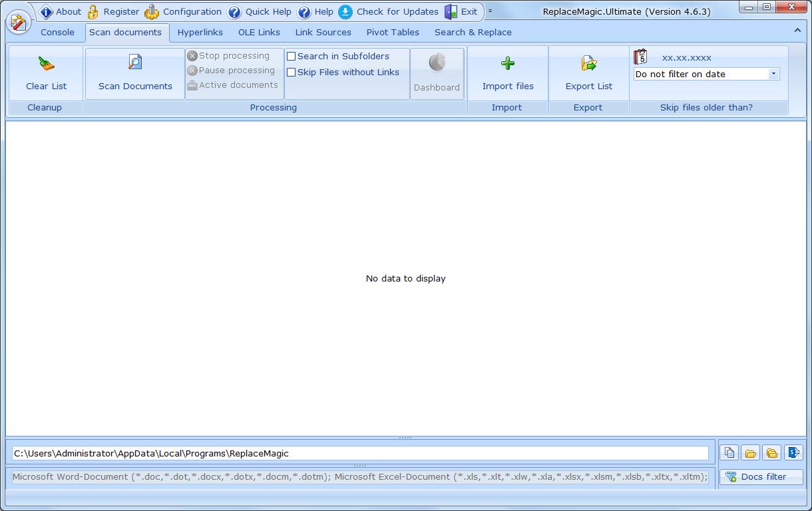
Task: Open Help from the top toolbar
Action: click(315, 11)
